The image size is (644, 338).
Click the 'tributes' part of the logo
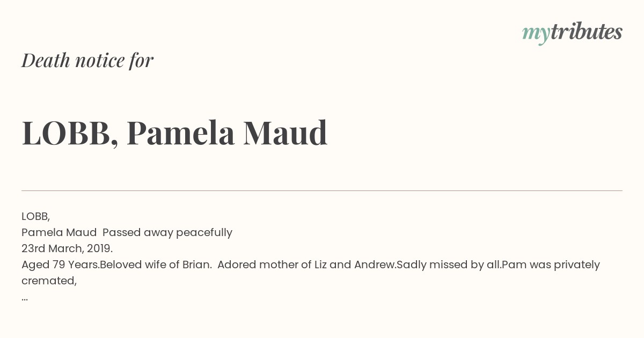(x=587, y=32)
